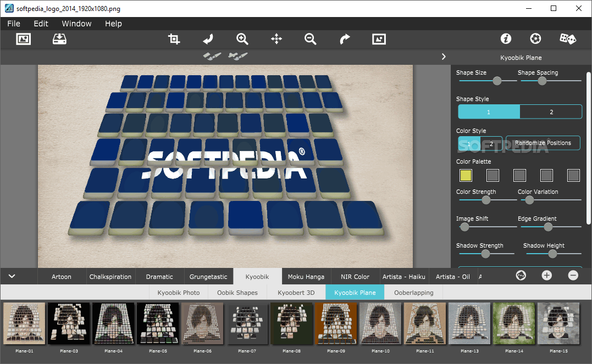
Task: Switch to the Artoon category tab
Action: tap(62, 277)
